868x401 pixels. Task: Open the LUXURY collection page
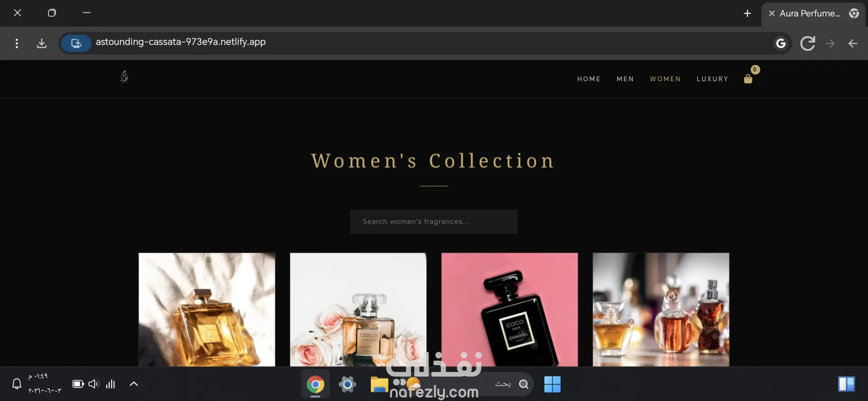tap(712, 79)
